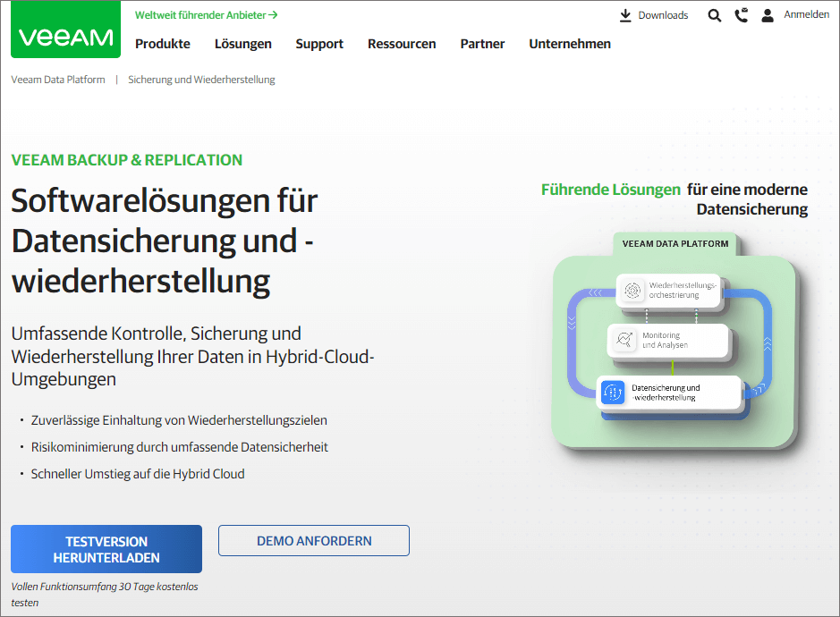Select the Veeam Data Platform diagram tab

tap(675, 243)
